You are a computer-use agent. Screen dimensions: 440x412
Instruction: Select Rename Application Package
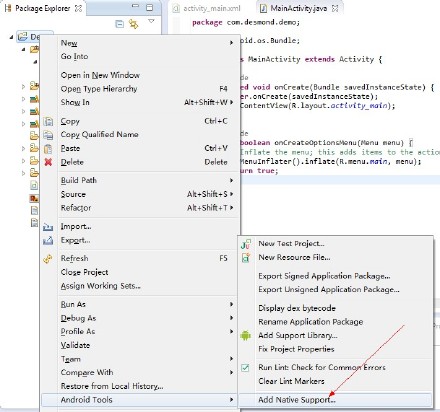tap(311, 322)
